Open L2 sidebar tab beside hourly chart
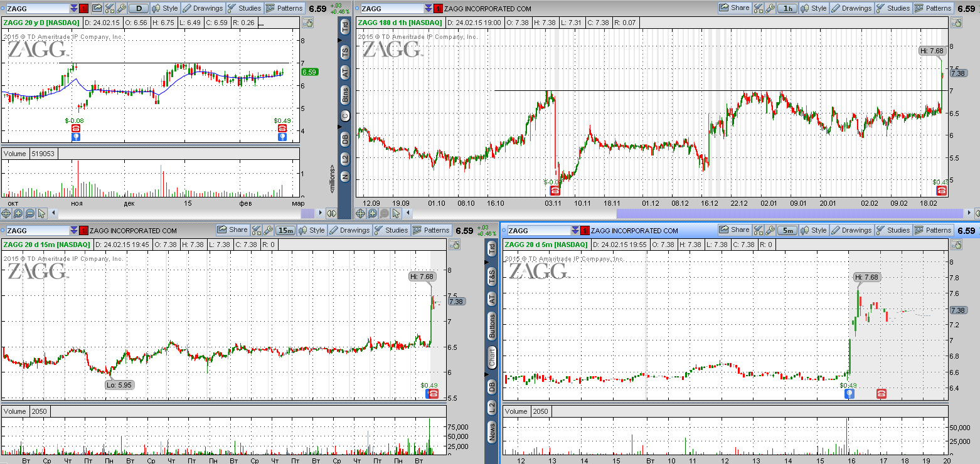 pyautogui.click(x=344, y=159)
